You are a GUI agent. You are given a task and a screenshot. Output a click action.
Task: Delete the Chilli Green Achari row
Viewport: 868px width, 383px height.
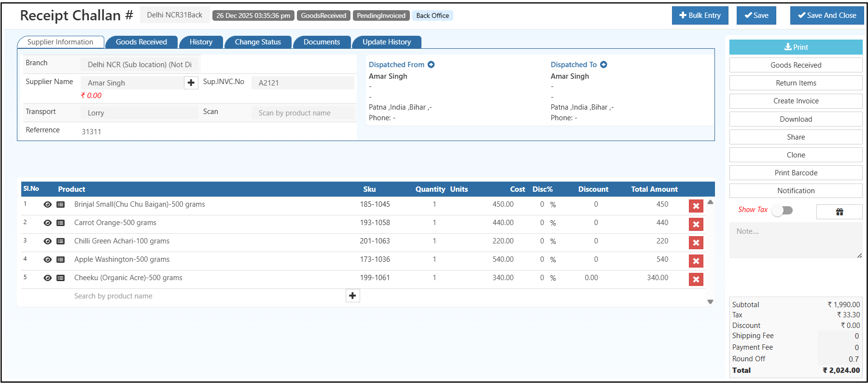[696, 243]
